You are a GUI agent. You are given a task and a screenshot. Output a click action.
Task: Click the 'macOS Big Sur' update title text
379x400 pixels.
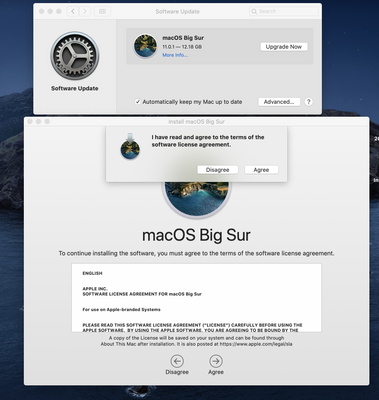(183, 38)
